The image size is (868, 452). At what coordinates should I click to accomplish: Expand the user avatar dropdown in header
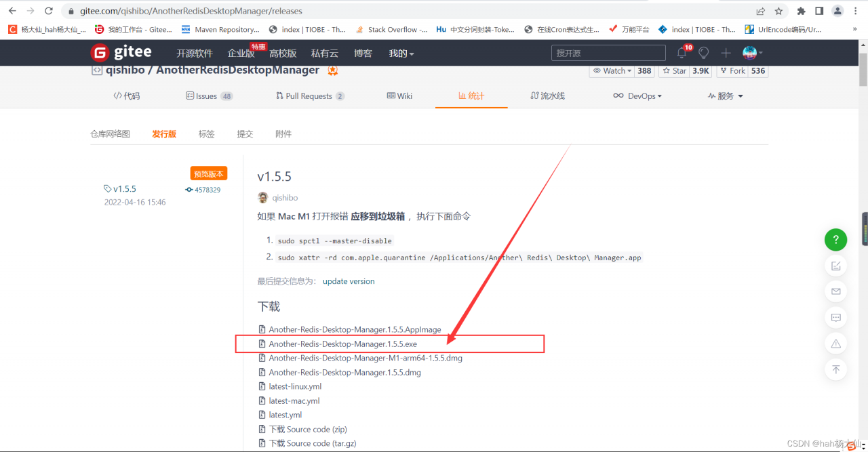753,52
